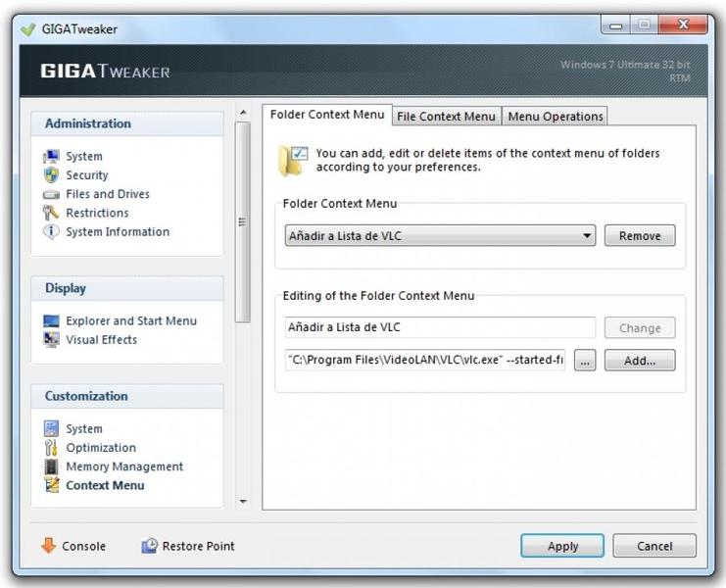726x588 pixels.
Task: Click the browse ... button
Action: (x=585, y=361)
